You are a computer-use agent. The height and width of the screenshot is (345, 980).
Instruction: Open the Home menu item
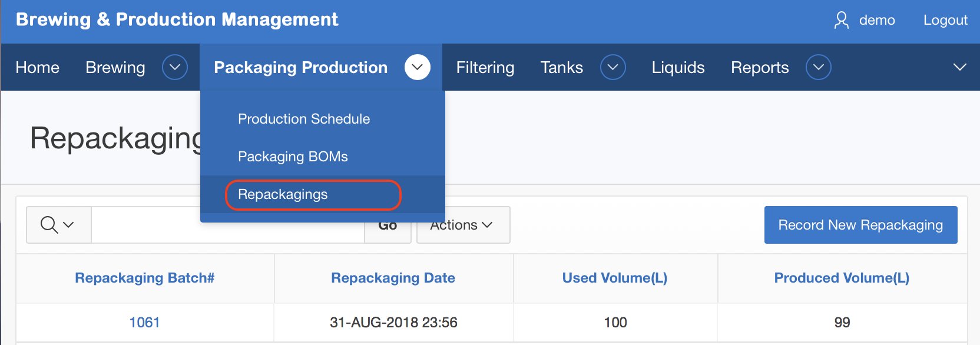(x=37, y=68)
